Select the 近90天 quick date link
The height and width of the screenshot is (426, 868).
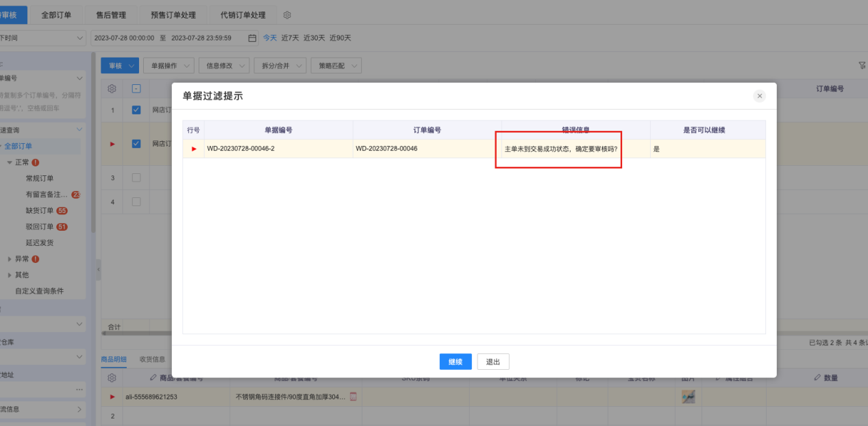click(x=340, y=38)
